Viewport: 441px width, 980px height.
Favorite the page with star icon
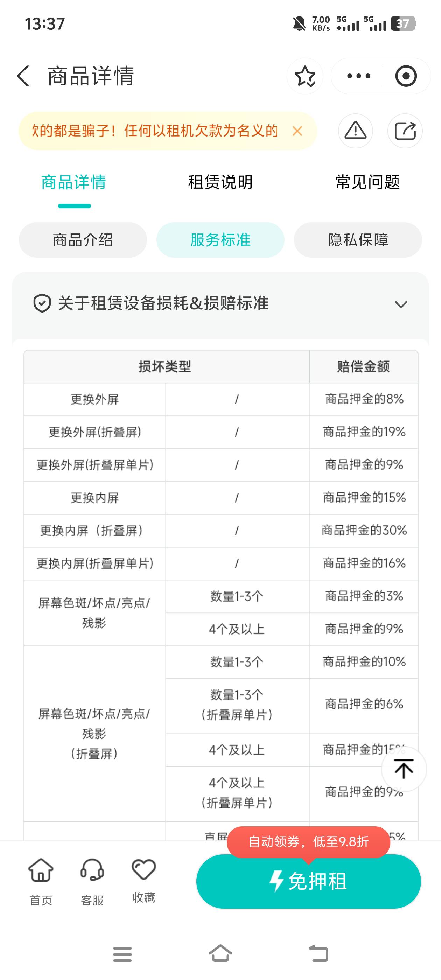pyautogui.click(x=305, y=76)
